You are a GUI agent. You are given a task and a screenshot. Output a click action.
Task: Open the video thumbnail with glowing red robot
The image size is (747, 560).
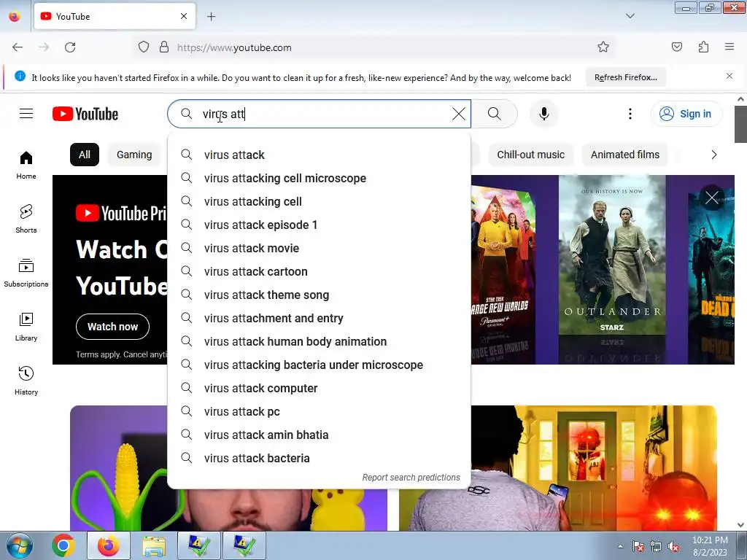coord(558,468)
